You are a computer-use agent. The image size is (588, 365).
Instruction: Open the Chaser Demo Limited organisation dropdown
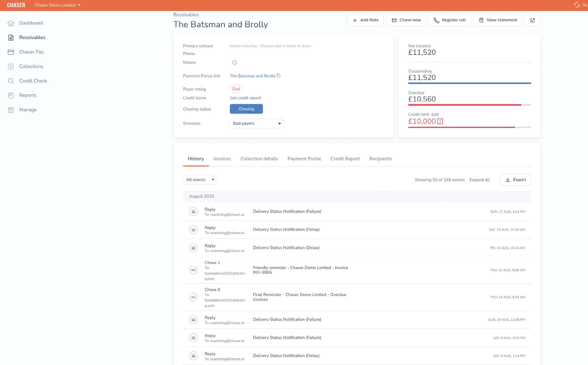point(57,5)
